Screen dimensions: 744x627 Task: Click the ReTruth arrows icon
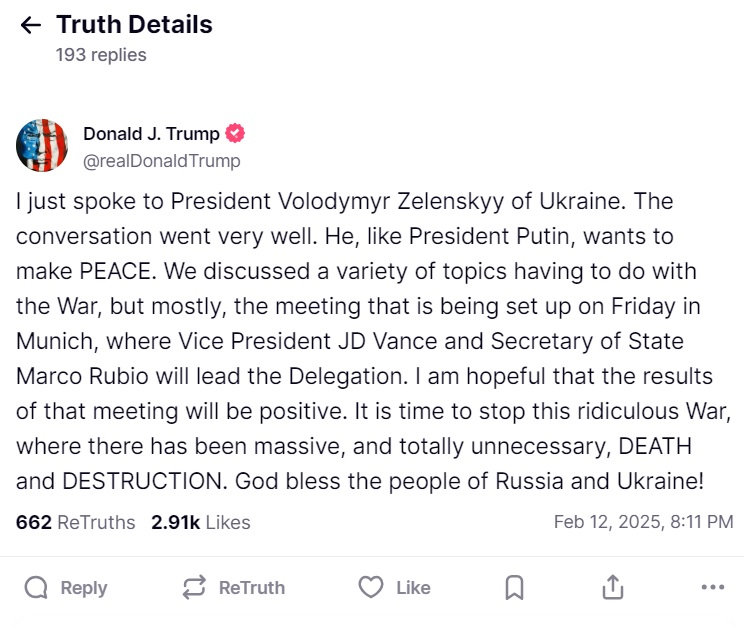[194, 588]
